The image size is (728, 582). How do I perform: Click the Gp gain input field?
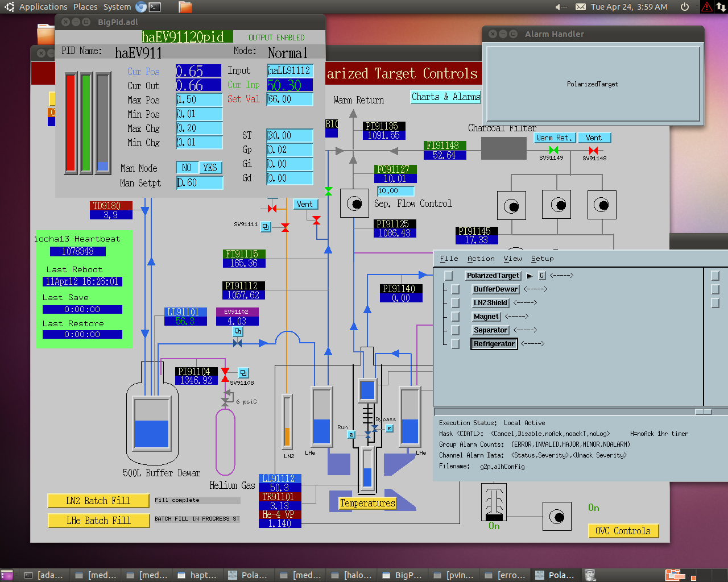[x=289, y=149]
